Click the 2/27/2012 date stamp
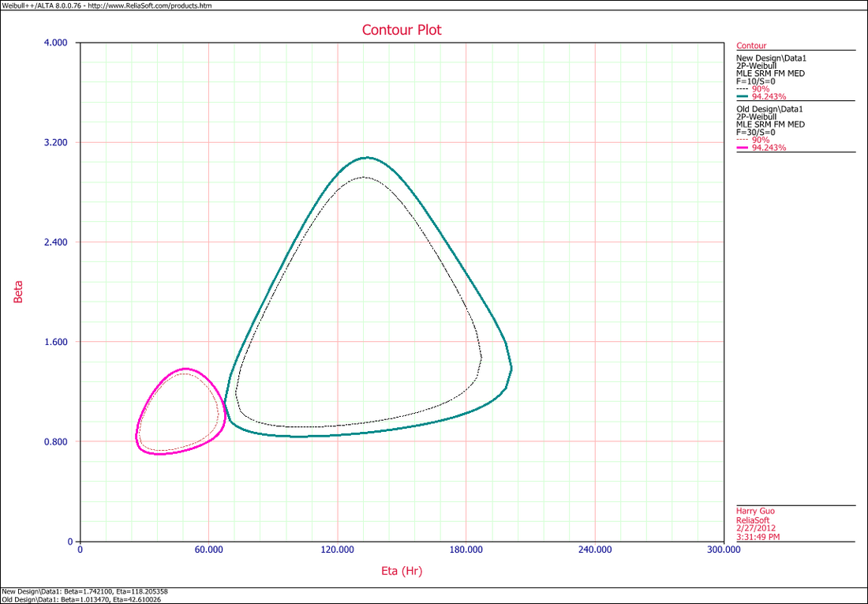The width and height of the screenshot is (868, 604). pyautogui.click(x=754, y=529)
